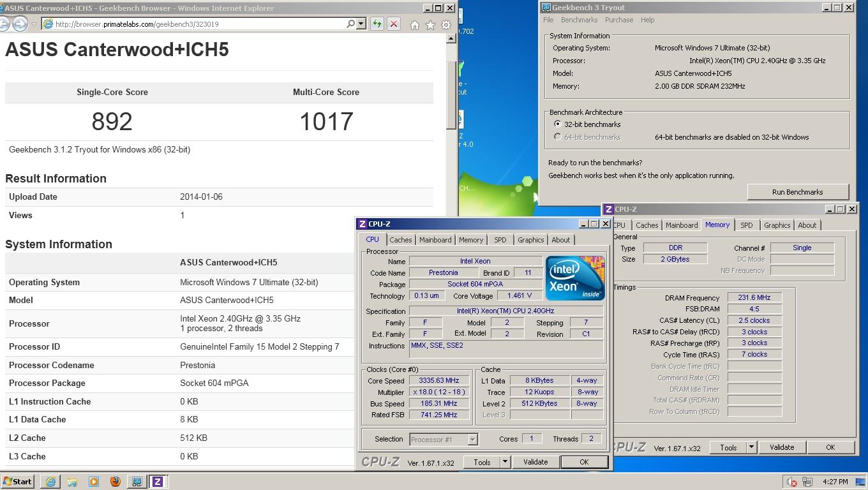This screenshot has width=868, height=490.
Task: Click Validate in the front CPU-Z window
Action: (x=535, y=462)
